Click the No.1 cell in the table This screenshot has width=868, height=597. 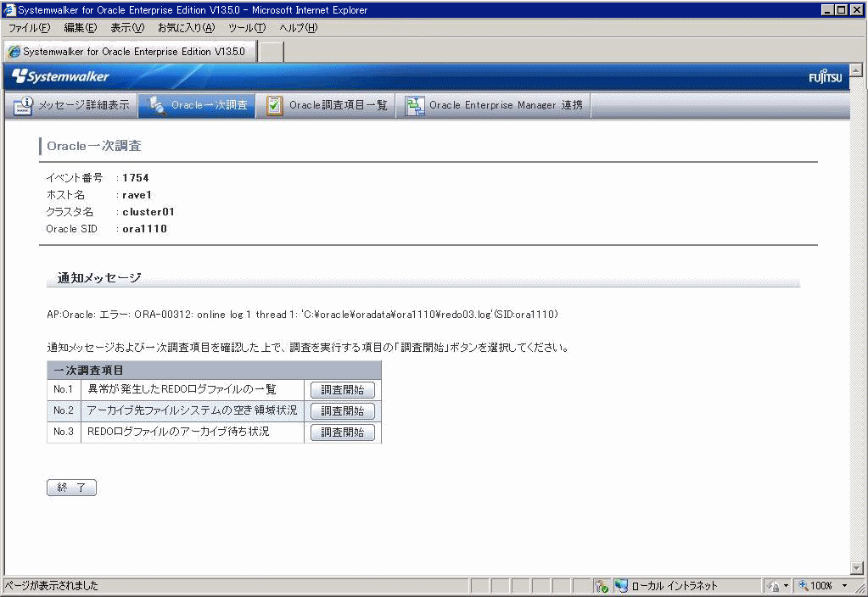point(64,389)
